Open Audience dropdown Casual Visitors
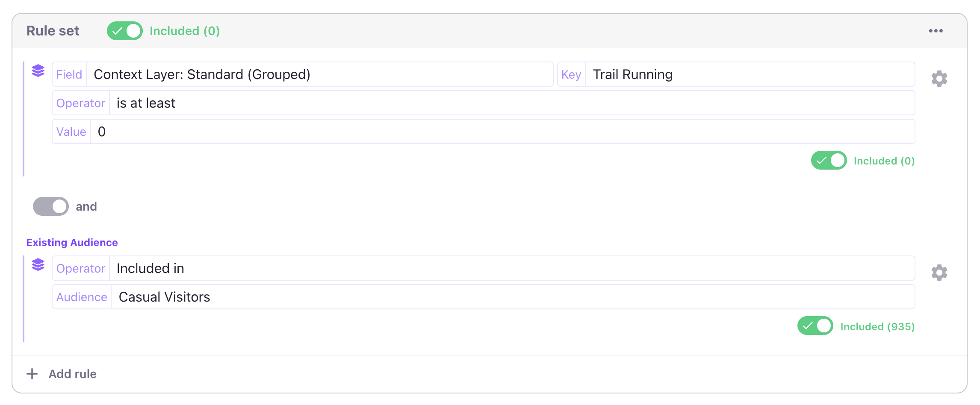The height and width of the screenshot is (405, 980). [483, 297]
